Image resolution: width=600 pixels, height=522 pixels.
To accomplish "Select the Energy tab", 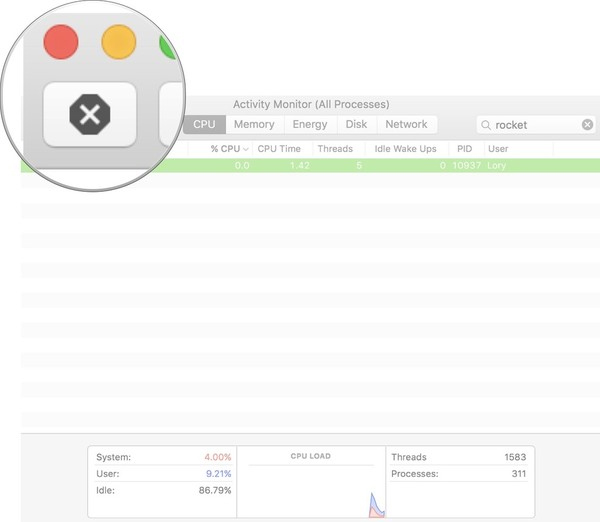I will tap(309, 125).
